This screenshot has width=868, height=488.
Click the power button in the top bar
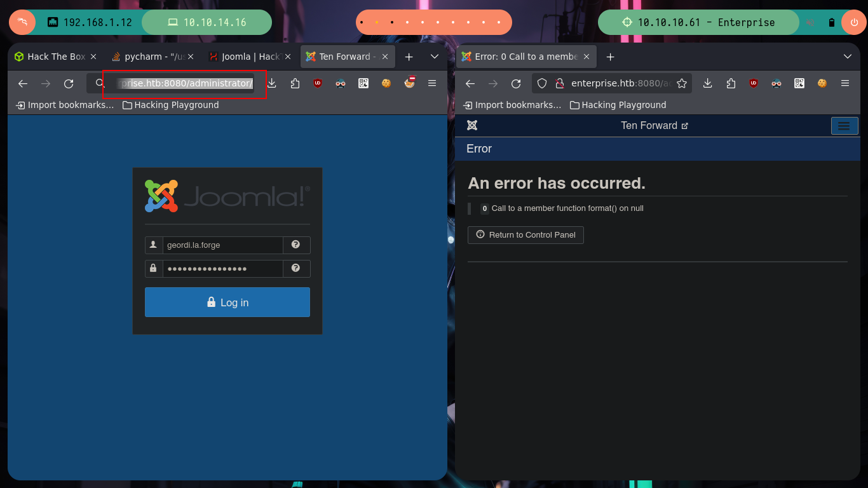[x=853, y=22]
